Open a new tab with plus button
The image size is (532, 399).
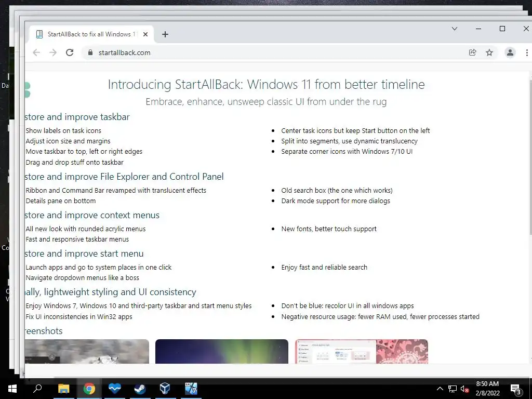[x=165, y=34]
